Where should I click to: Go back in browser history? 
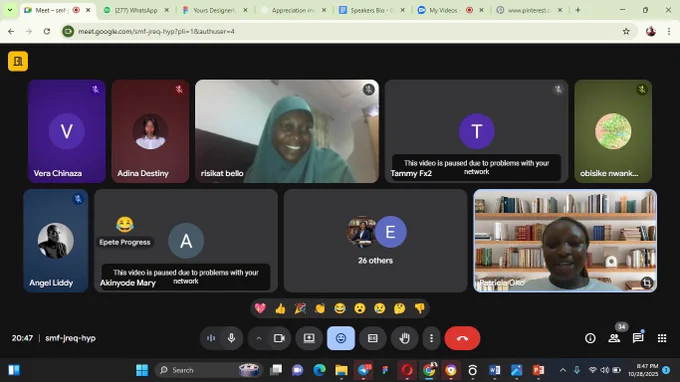click(11, 31)
